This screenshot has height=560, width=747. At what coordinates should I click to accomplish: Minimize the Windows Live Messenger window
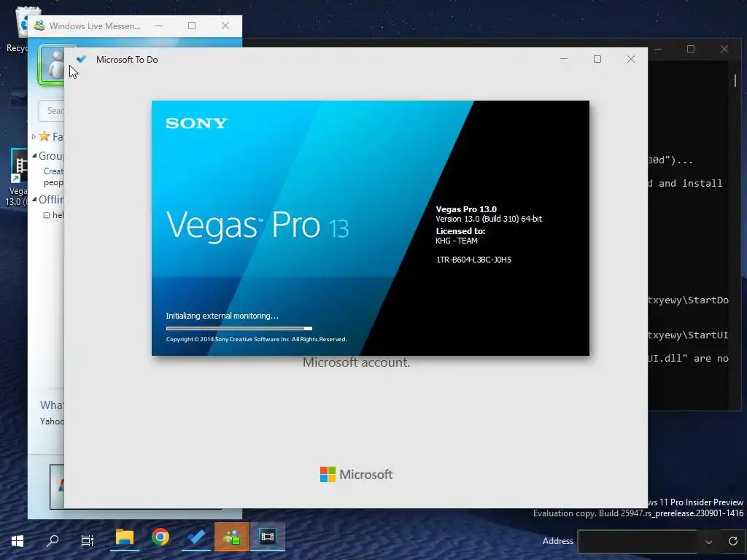158,26
